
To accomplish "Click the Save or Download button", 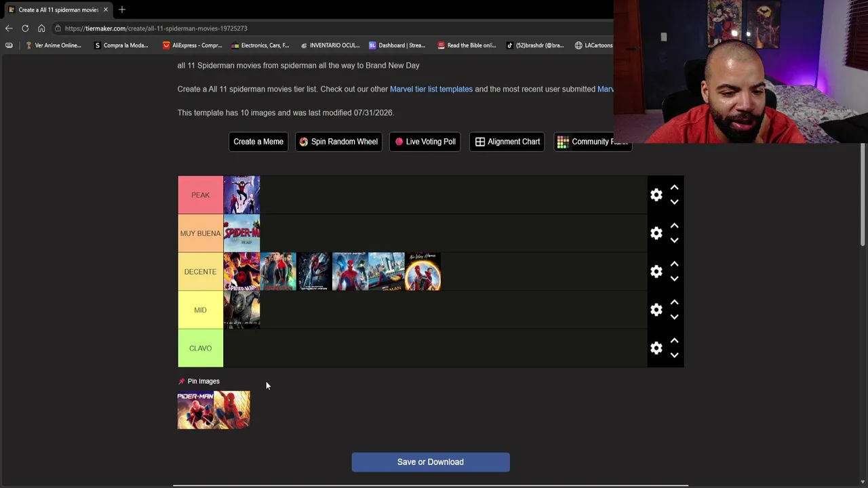I will (x=431, y=462).
